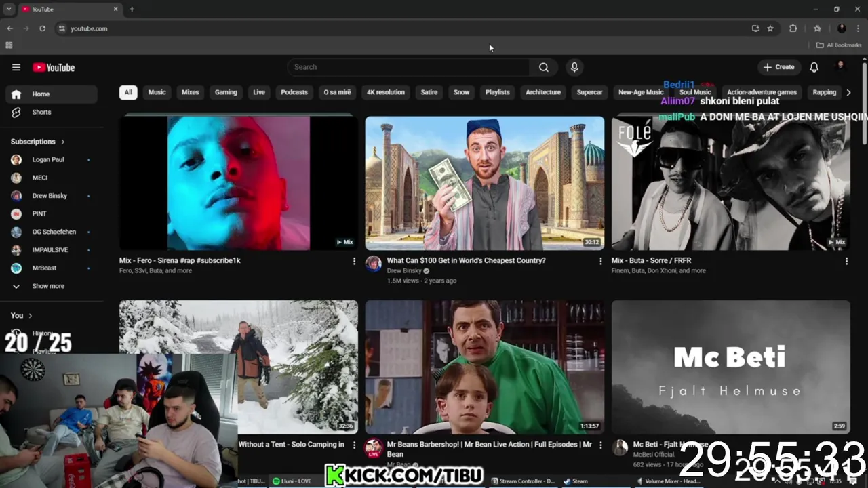
Task: Select the Gaming filter chip
Action: tap(226, 92)
